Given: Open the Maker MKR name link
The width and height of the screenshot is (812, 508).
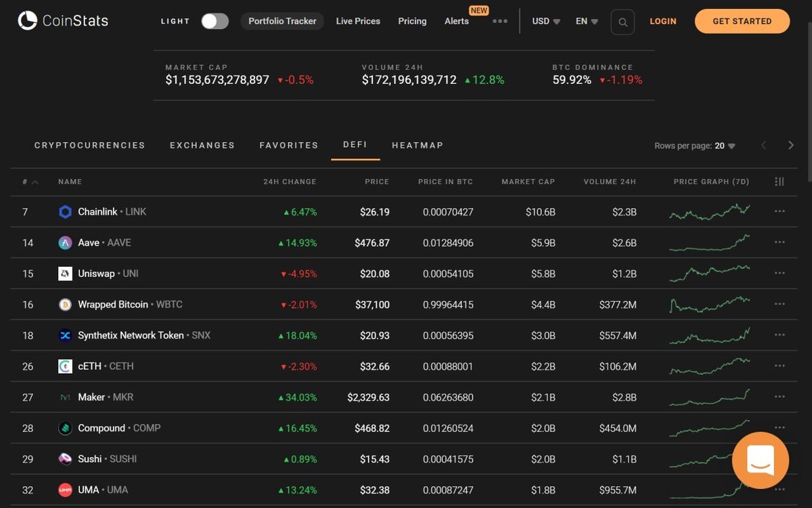Looking at the screenshot, I should pyautogui.click(x=106, y=397).
